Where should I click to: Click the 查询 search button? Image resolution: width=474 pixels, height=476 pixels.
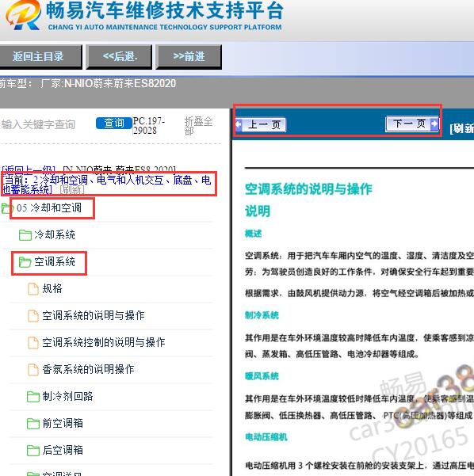[114, 123]
